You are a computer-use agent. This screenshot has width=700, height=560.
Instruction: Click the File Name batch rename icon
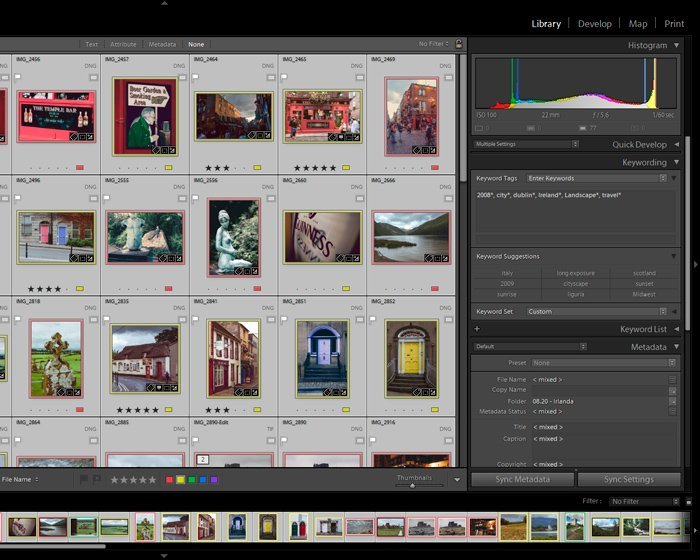(x=672, y=380)
